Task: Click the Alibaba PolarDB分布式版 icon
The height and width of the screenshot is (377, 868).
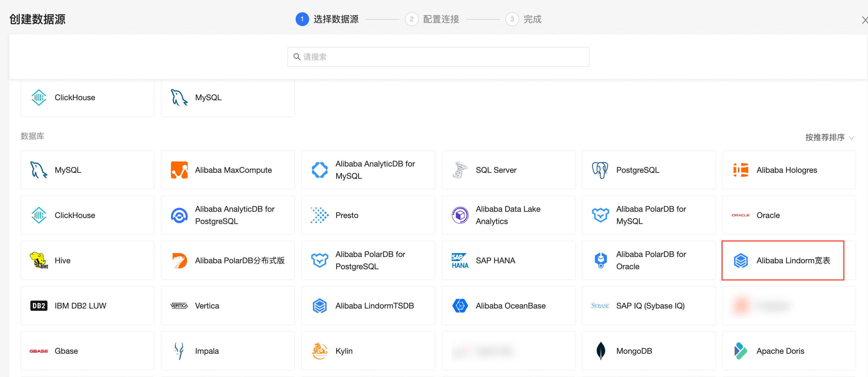Action: click(179, 260)
